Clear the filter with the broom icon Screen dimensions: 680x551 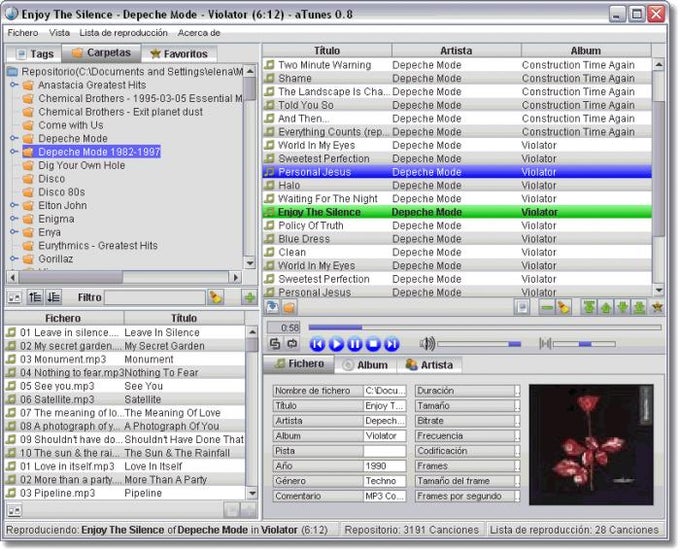[x=216, y=297]
